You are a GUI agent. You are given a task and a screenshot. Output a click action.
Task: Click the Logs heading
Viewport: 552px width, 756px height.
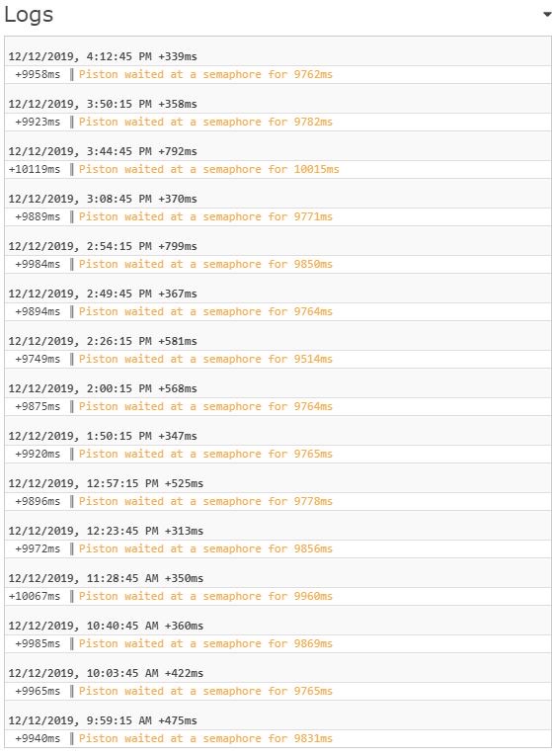click(x=29, y=16)
